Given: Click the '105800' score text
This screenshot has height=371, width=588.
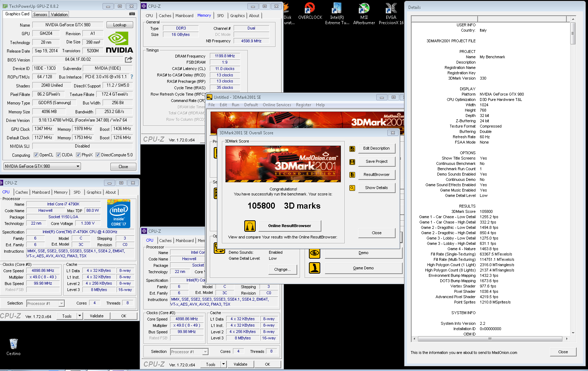Looking at the screenshot, I should 261,206.
